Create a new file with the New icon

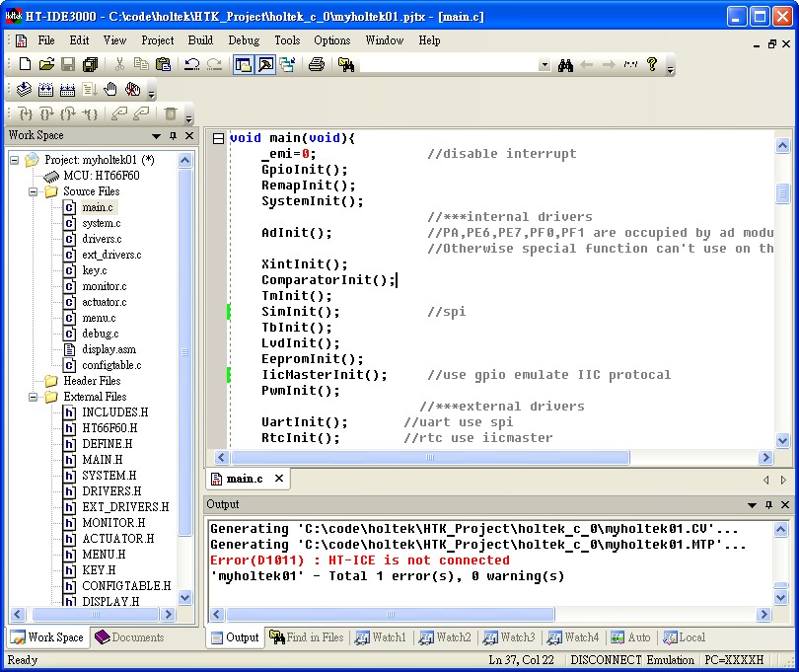tap(25, 64)
